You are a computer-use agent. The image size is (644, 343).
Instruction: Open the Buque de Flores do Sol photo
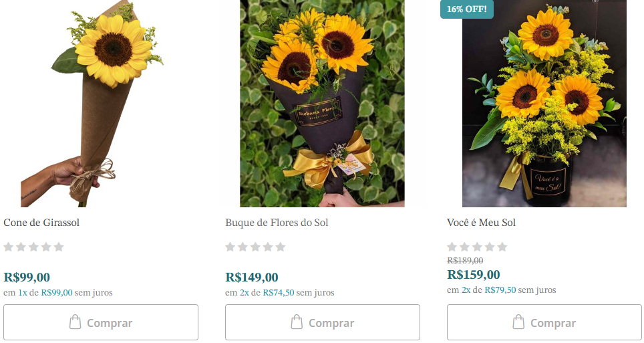(322, 104)
